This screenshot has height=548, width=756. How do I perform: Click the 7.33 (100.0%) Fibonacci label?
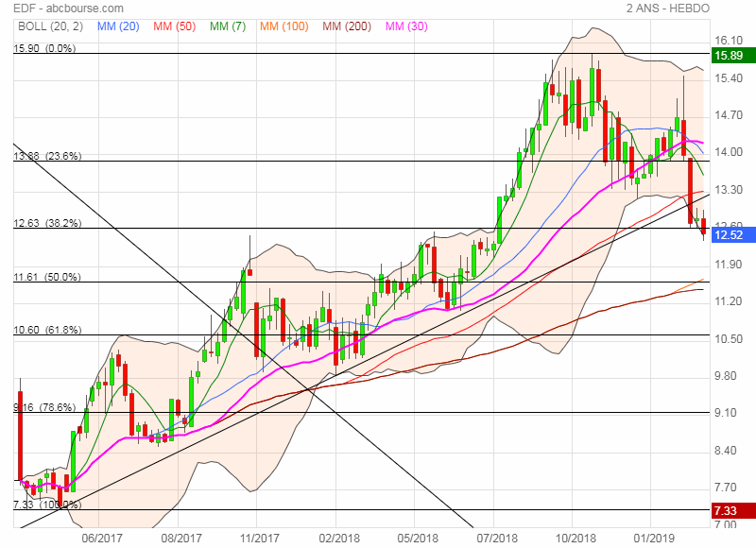point(47,505)
